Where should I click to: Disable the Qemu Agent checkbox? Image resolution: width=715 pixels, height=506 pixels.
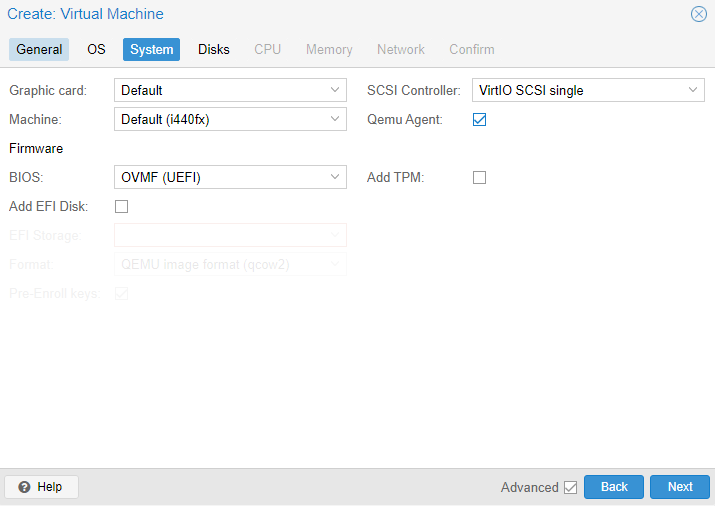[x=479, y=119]
